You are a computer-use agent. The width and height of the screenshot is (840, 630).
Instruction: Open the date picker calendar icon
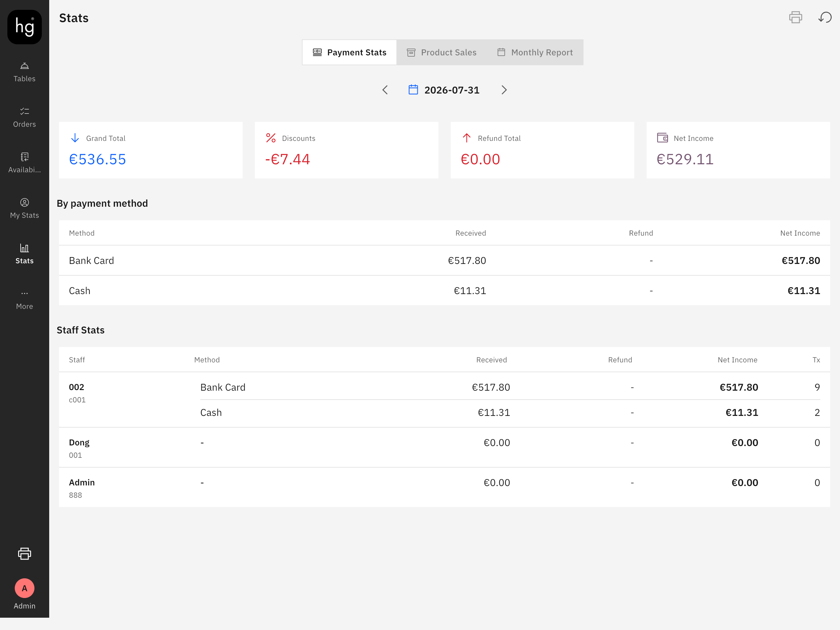[413, 90]
